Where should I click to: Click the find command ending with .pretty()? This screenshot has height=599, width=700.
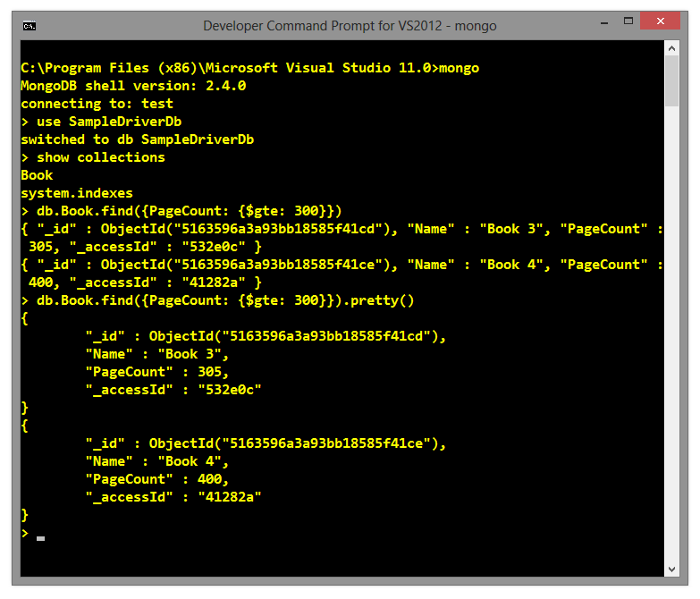(217, 300)
